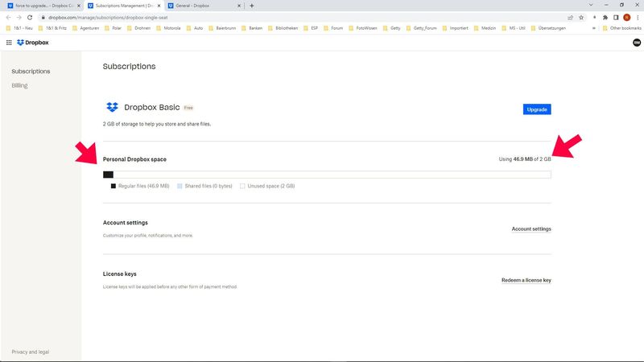Click the storage usage progress bar
The width and height of the screenshot is (644, 362).
coord(327,175)
